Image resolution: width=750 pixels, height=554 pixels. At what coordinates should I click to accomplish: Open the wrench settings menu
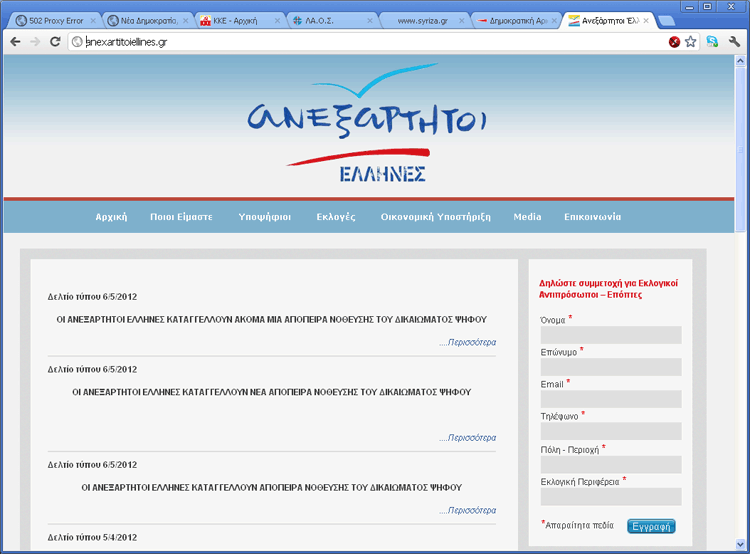pos(734,42)
